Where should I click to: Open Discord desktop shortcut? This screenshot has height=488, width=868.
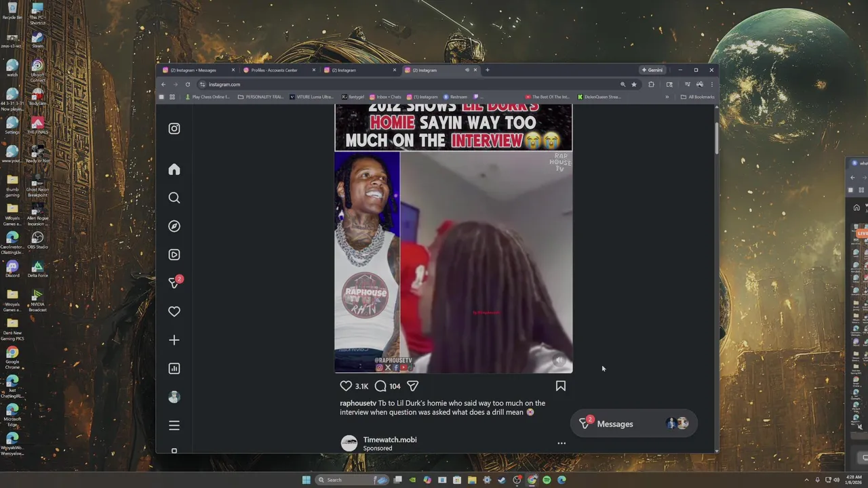tap(12, 269)
